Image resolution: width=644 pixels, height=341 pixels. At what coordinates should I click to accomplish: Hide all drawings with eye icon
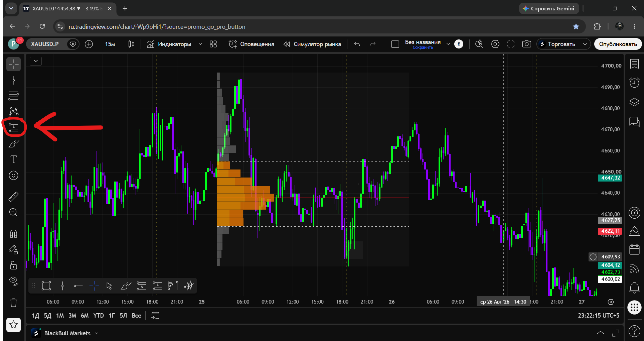[14, 281]
